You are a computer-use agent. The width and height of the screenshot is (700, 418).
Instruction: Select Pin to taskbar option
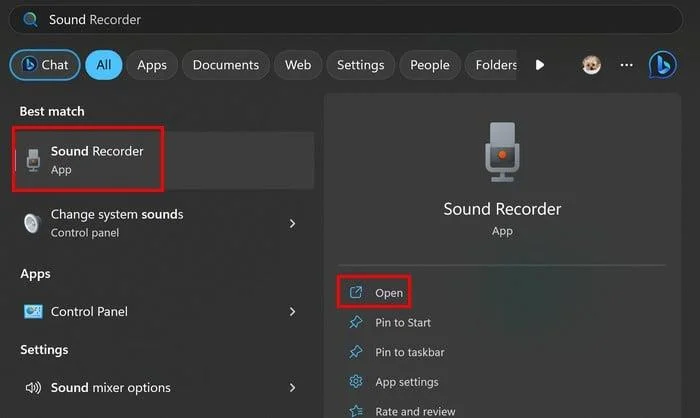pyautogui.click(x=409, y=352)
